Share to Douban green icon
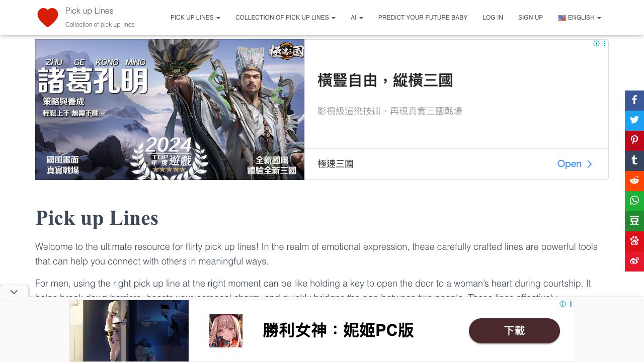The image size is (644, 362). pos(634,221)
